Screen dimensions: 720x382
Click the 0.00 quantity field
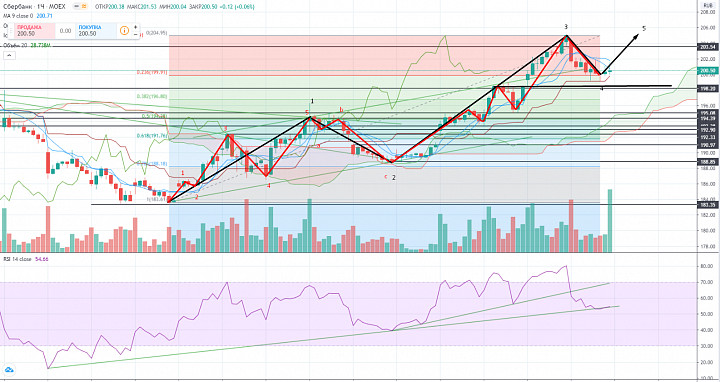coord(66,31)
